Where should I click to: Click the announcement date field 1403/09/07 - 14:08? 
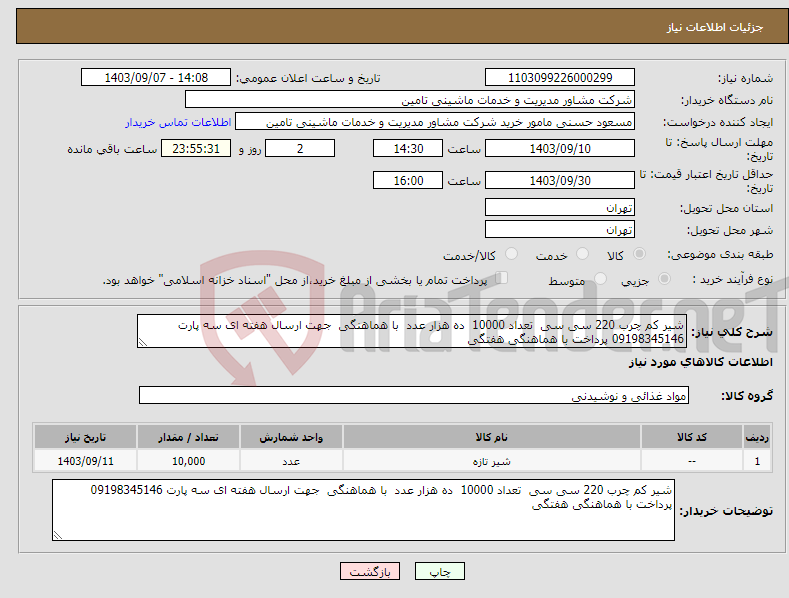(x=156, y=78)
